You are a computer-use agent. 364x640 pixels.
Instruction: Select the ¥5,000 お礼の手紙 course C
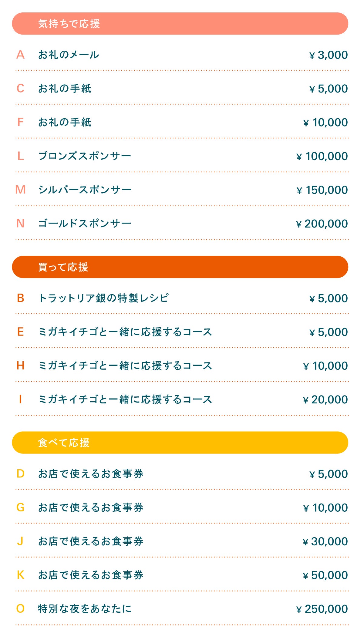pyautogui.click(x=65, y=89)
